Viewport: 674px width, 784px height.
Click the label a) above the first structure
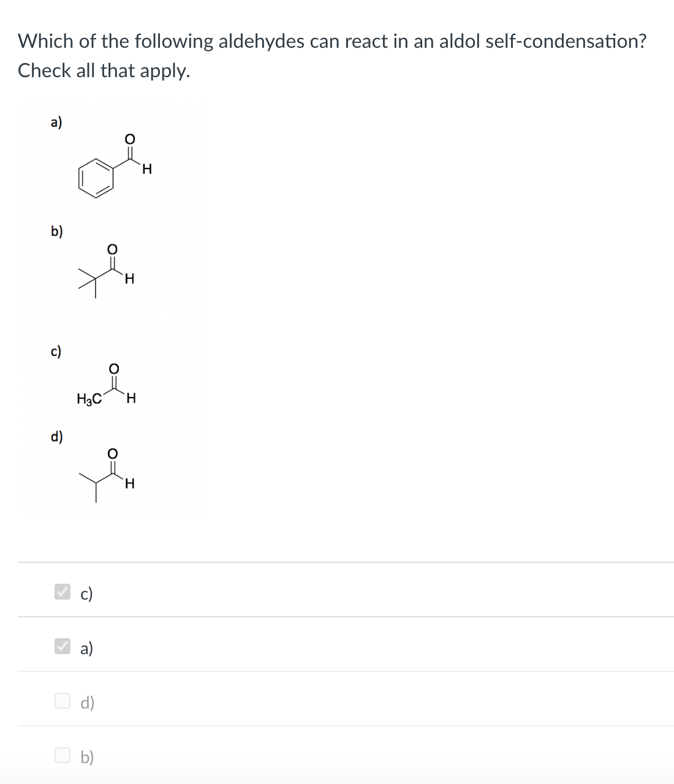coord(56,122)
